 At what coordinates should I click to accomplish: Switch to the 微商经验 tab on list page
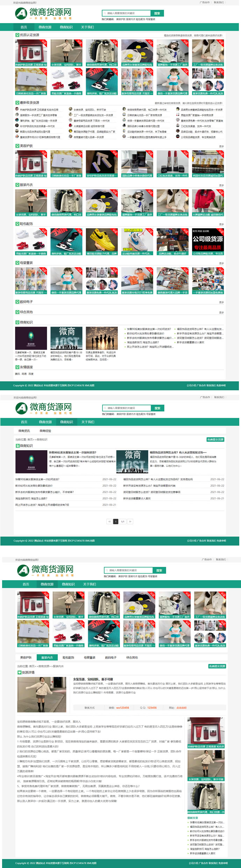tap(45, 431)
